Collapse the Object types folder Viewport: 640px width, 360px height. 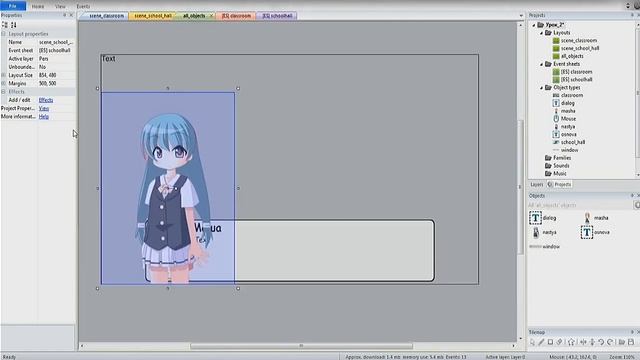[x=542, y=87]
